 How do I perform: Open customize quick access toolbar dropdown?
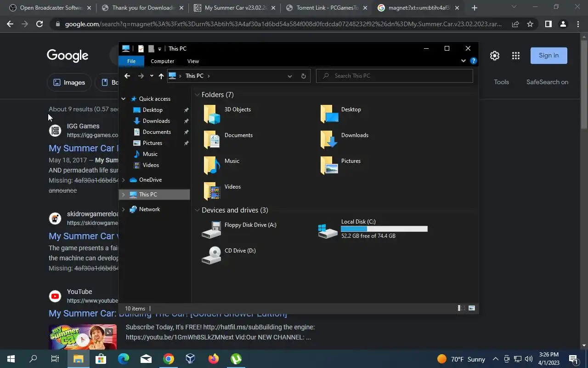[159, 49]
